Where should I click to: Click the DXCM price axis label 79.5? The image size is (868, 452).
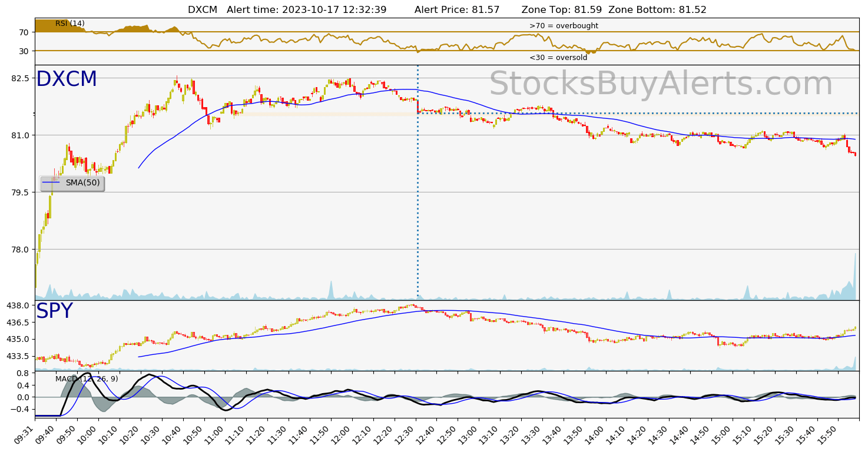coord(20,192)
